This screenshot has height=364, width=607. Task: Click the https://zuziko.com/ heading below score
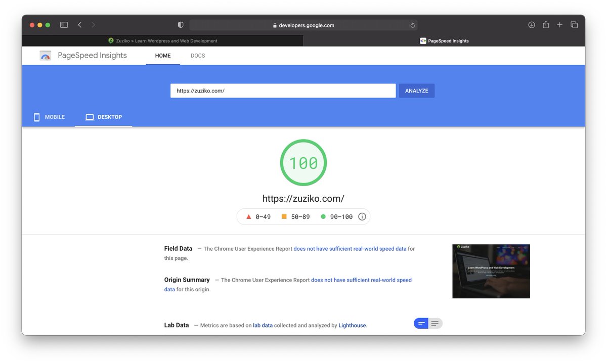pyautogui.click(x=303, y=199)
